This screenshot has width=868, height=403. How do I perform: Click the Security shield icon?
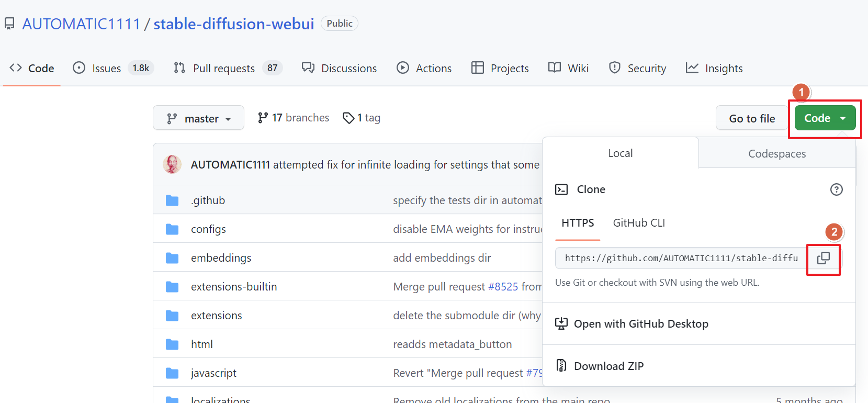tap(615, 68)
